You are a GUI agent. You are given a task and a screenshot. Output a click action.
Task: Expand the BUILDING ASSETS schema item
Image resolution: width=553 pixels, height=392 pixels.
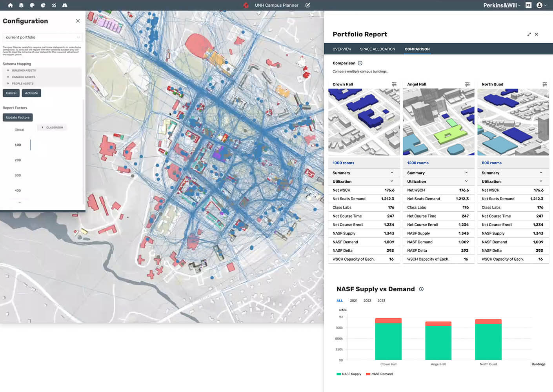click(x=24, y=71)
